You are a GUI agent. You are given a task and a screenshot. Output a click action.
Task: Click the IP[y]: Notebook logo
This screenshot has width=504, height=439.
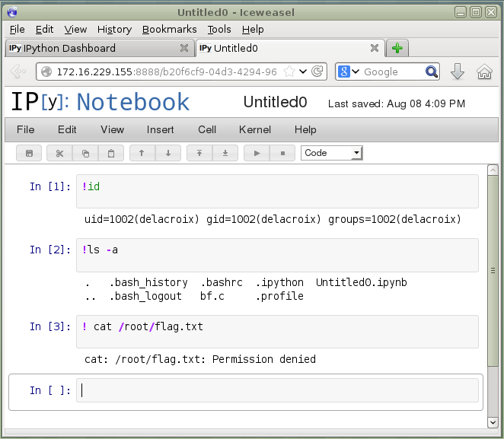pos(100,102)
